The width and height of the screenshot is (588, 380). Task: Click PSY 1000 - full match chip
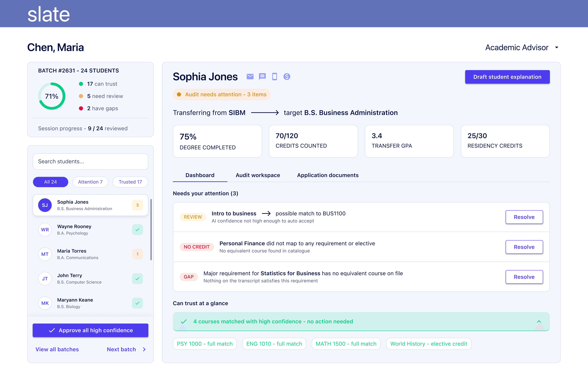pos(205,344)
